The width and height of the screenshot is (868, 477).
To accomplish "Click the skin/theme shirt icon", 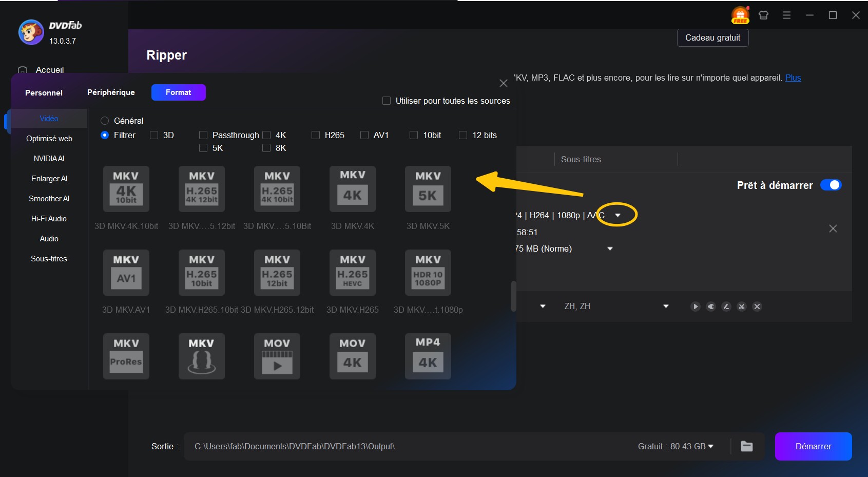I will 763,15.
